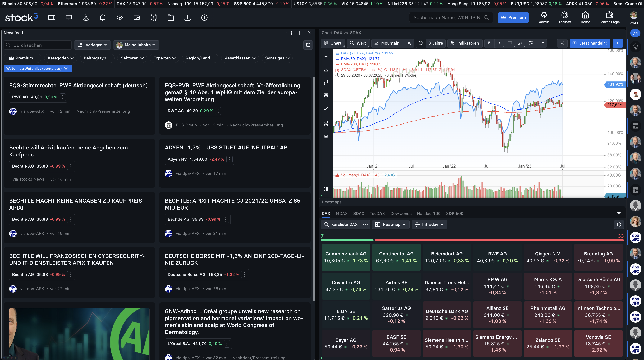644x360 pixels.
Task: Remove the Watchlist (complete) filter chip
Action: coord(66,69)
